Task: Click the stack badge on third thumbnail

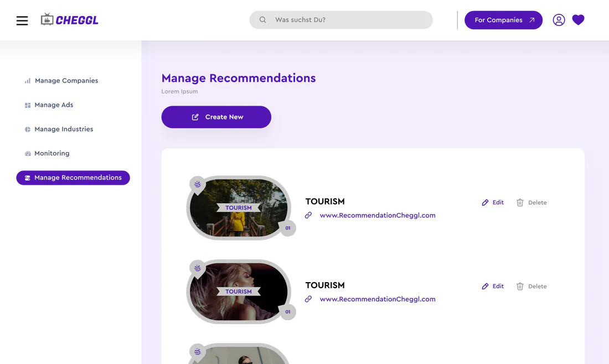Action: tap(197, 352)
